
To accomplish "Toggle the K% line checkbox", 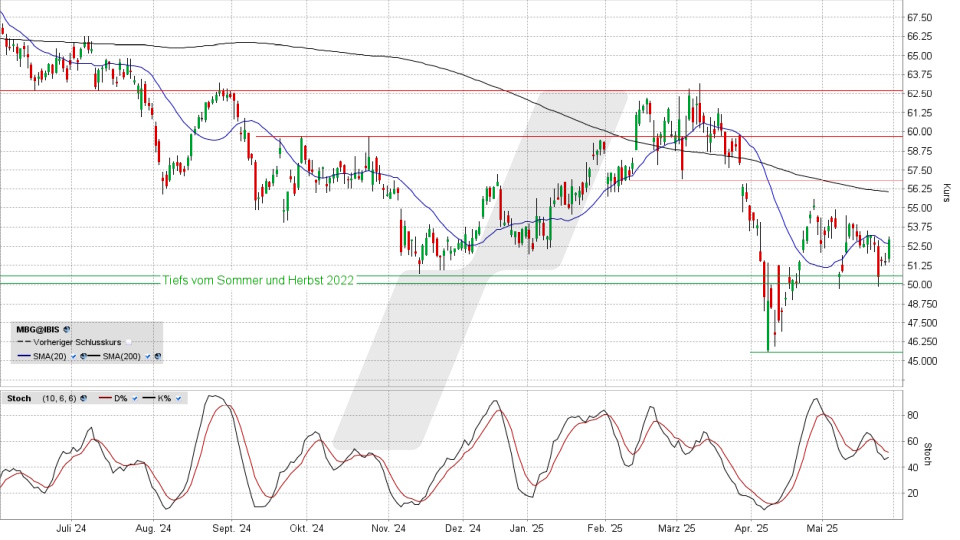I will (178, 399).
